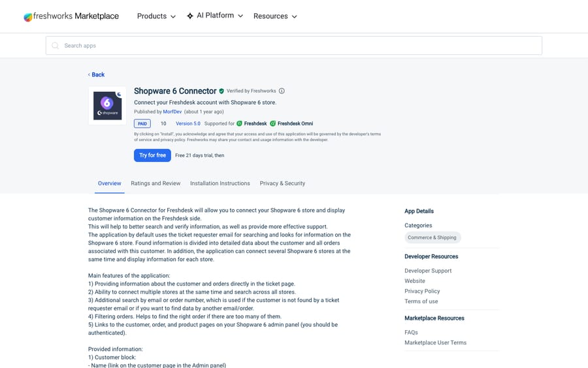Click the "Developer Resources" heading
This screenshot has width=588, height=368.
coord(431,257)
